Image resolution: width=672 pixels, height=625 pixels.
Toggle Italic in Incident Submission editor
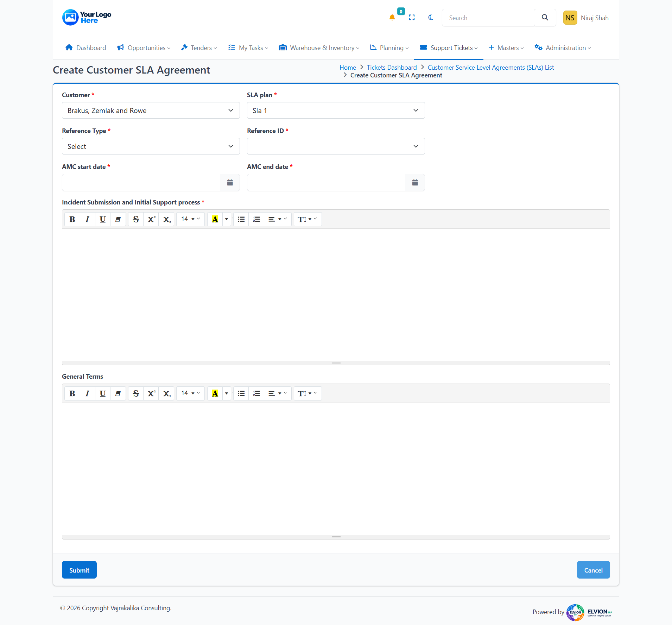pos(87,219)
